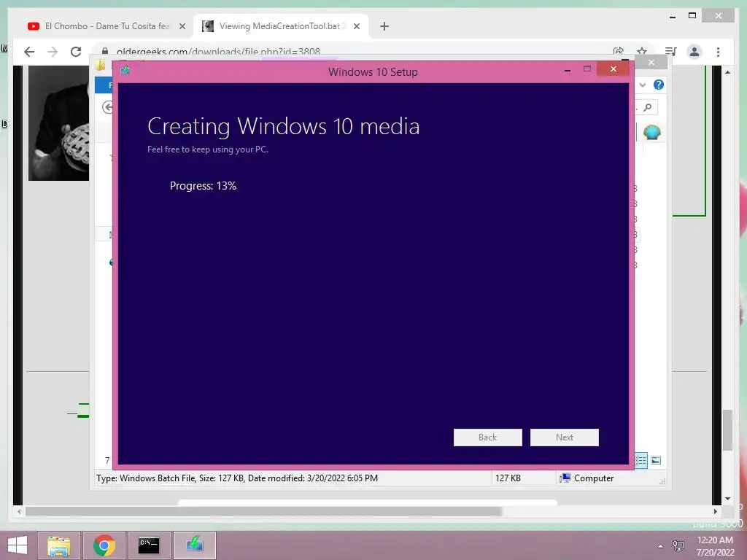Switch Explorer to details view
The height and width of the screenshot is (560, 747).
click(640, 460)
